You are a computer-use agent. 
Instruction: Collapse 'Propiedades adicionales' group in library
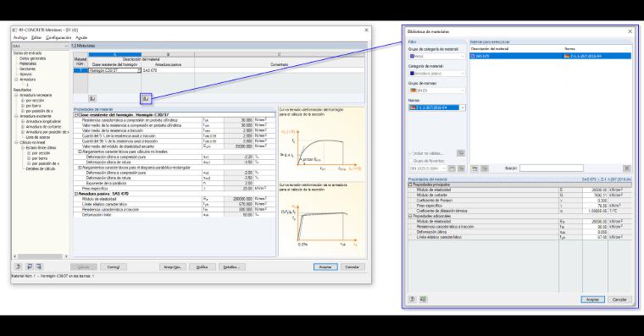coord(410,216)
